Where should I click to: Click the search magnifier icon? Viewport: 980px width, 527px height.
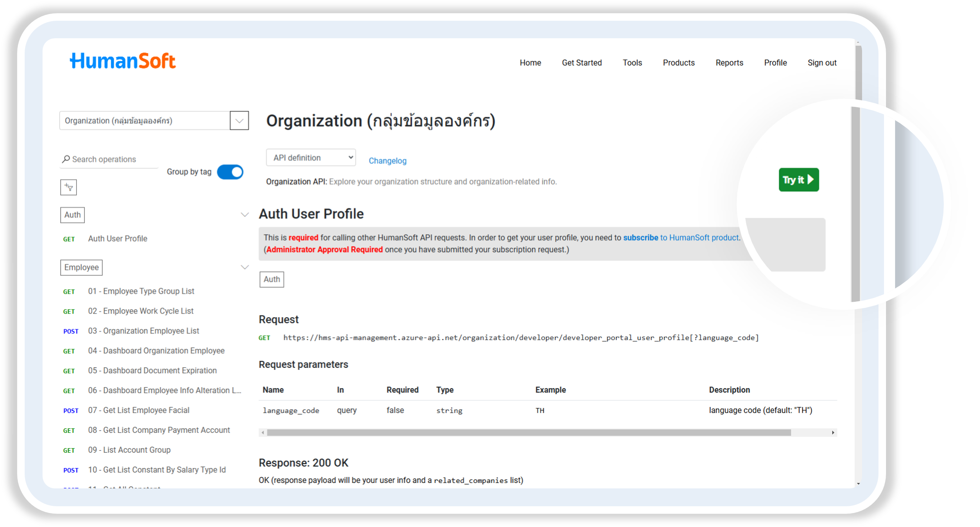66,159
